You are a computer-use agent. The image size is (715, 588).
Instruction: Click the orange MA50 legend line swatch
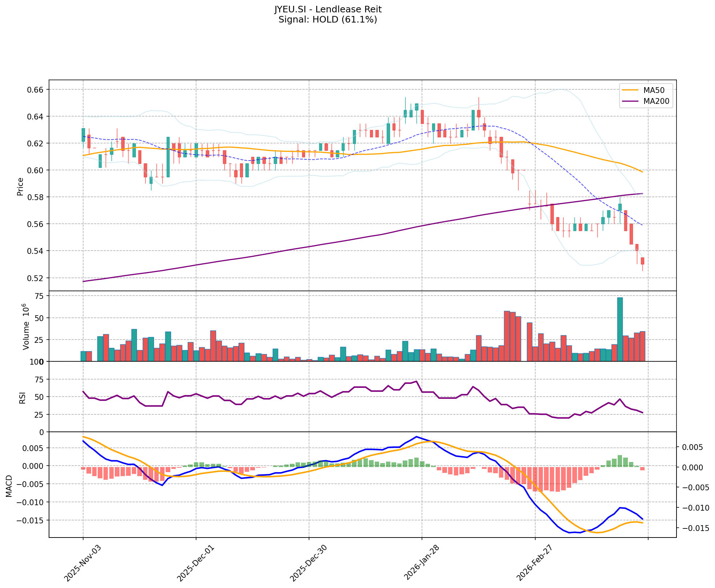point(630,90)
